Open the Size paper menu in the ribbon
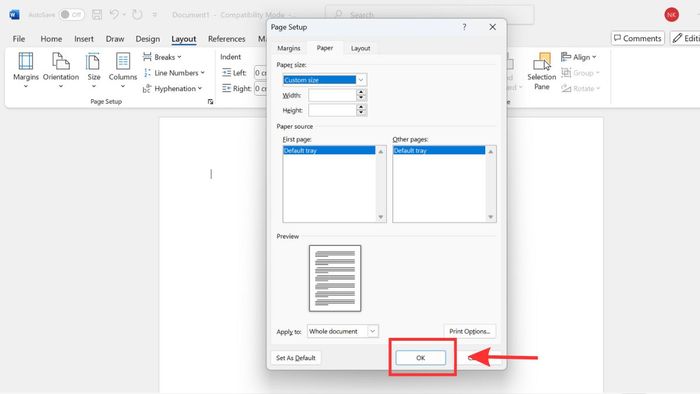The height and width of the screenshot is (394, 700). [94, 70]
